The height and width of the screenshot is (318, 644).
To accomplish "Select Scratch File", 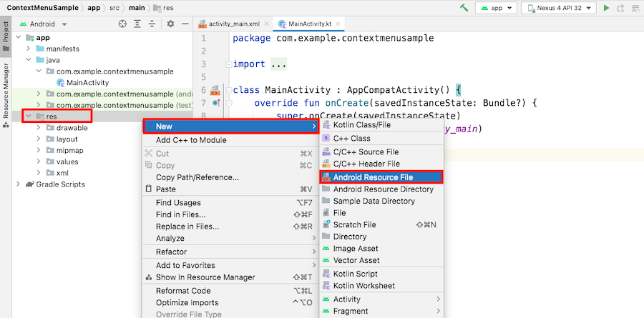I will (381, 225).
